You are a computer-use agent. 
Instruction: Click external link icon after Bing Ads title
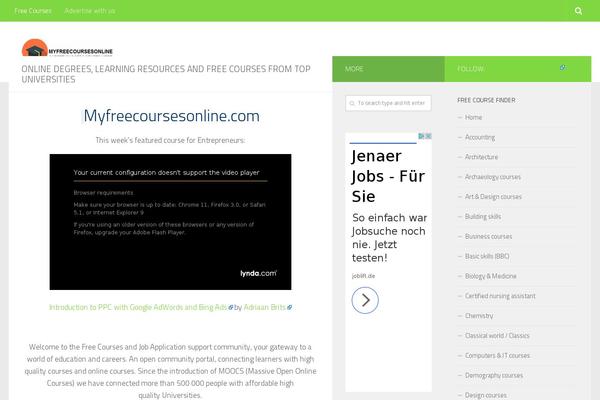tap(231, 307)
